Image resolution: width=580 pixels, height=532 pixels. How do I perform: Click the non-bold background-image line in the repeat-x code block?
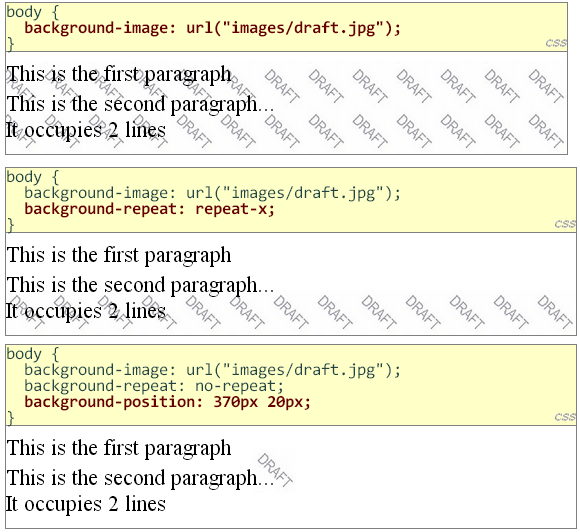coord(212,193)
